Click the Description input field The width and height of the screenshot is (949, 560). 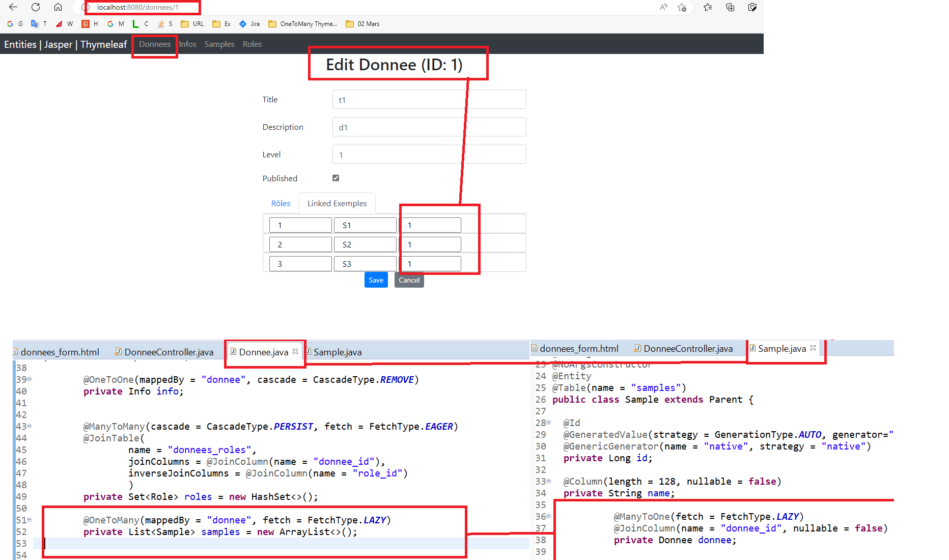[x=429, y=127]
